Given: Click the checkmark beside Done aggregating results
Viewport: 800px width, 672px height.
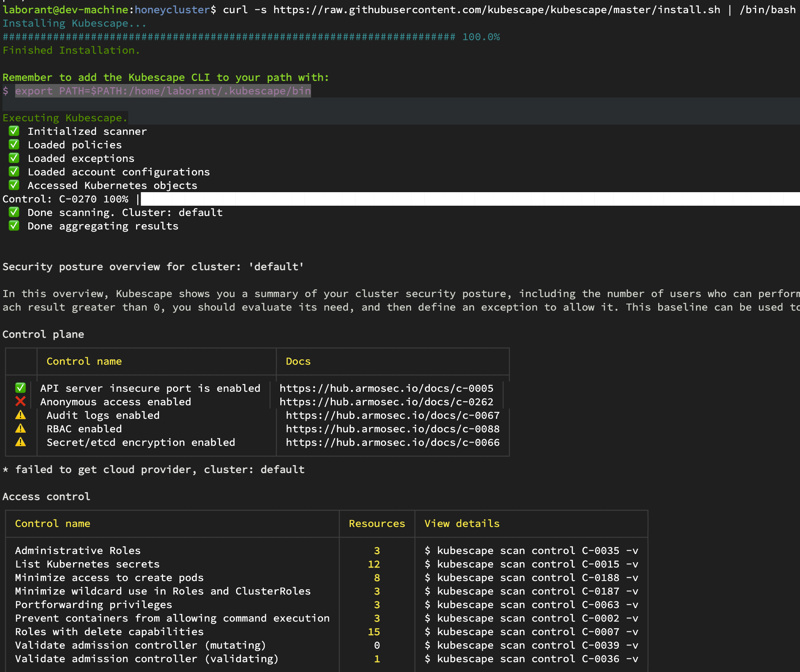Looking at the screenshot, I should click(x=14, y=226).
